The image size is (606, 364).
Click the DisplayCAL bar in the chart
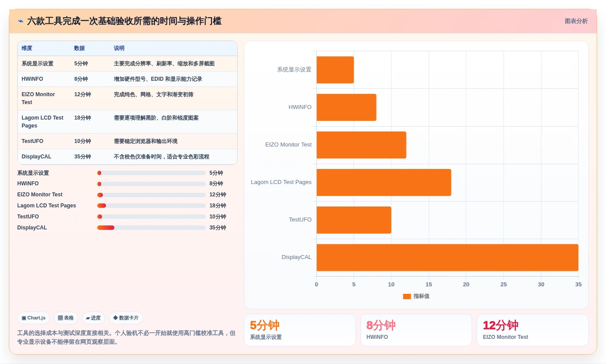pos(447,258)
